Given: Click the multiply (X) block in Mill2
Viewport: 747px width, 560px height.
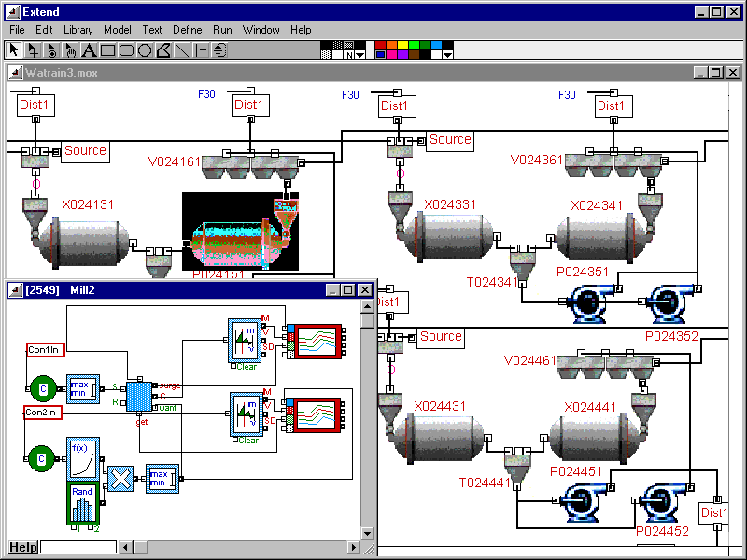Looking at the screenshot, I should (x=120, y=479).
